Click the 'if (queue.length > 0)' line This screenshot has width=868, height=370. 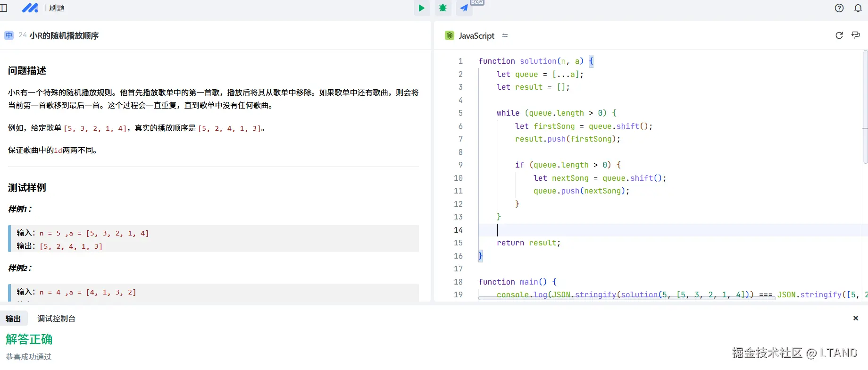point(568,165)
